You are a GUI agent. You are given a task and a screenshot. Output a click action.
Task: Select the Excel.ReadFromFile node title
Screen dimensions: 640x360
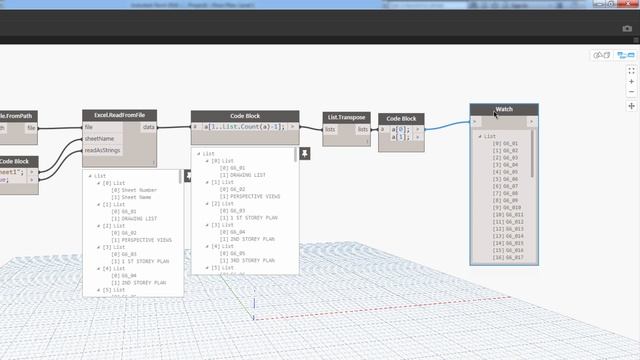(120, 115)
